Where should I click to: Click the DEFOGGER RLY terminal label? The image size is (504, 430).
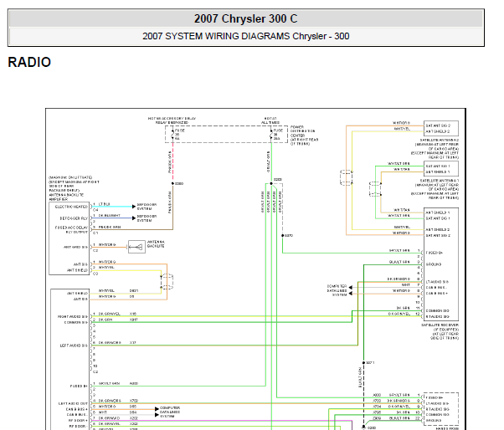74,218
